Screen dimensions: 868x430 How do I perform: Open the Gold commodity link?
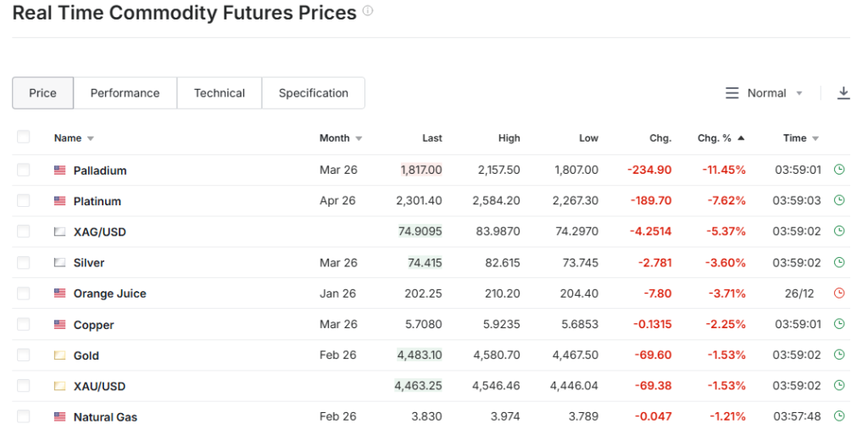[86, 355]
